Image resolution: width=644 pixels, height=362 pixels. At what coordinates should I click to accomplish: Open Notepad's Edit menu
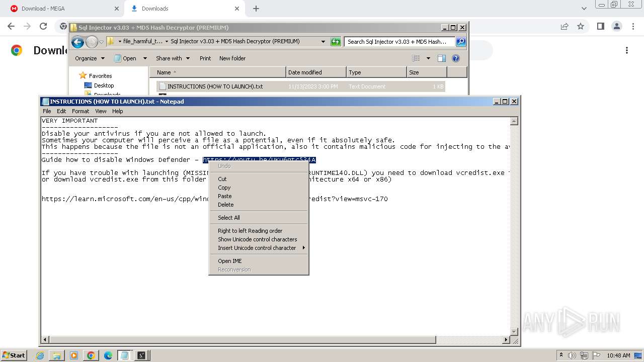pos(61,111)
